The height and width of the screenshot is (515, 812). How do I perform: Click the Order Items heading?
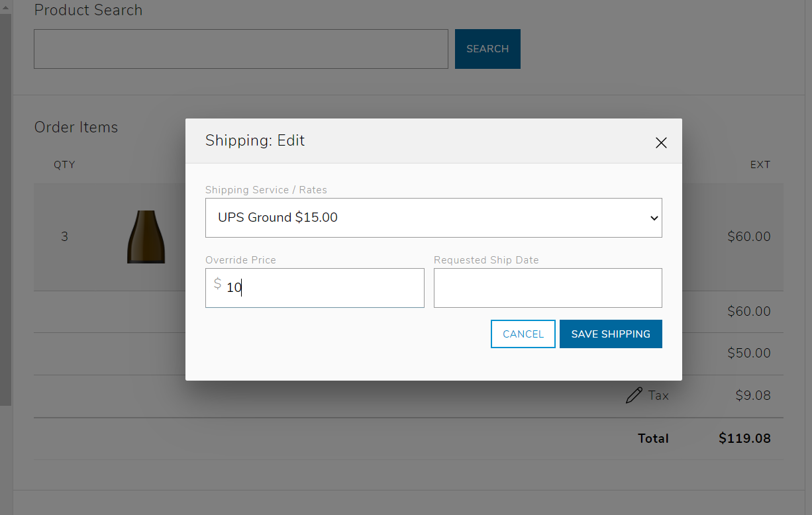point(76,127)
